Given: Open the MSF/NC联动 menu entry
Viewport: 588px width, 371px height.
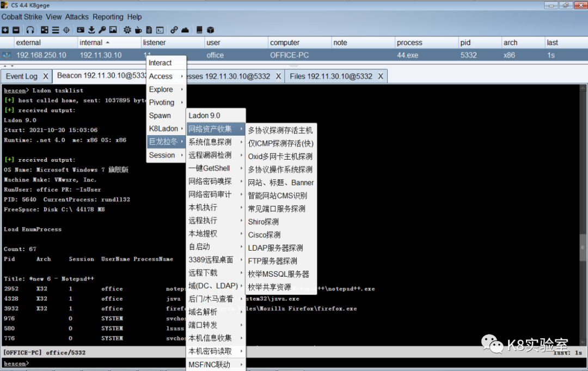Looking at the screenshot, I should [x=216, y=364].
